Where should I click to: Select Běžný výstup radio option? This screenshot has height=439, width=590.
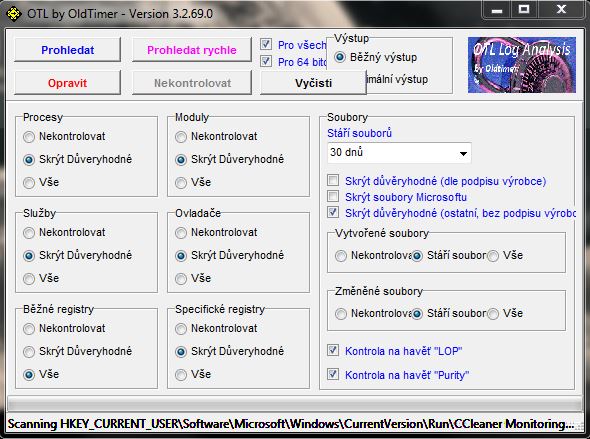(x=340, y=57)
